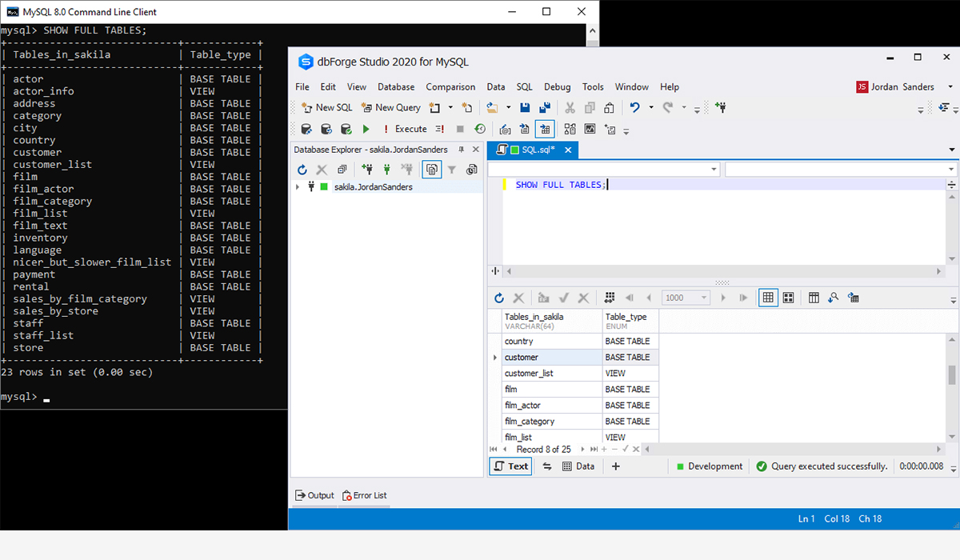Click the Stop execution square icon
960x560 pixels.
click(x=460, y=129)
